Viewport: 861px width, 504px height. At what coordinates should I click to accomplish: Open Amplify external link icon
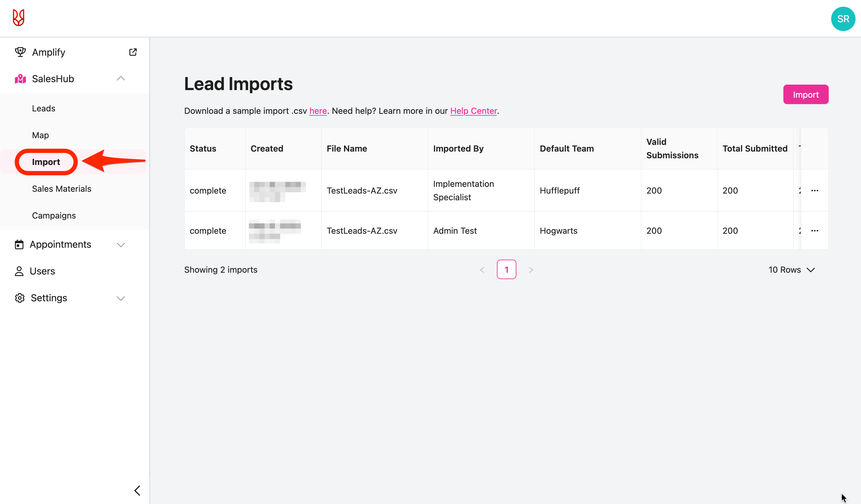pos(133,52)
